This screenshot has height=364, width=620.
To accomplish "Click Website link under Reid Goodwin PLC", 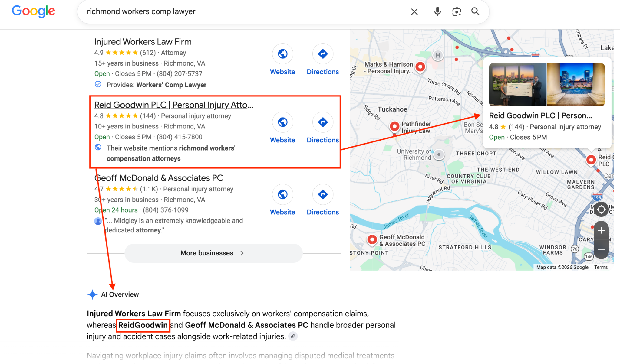I will [282, 140].
